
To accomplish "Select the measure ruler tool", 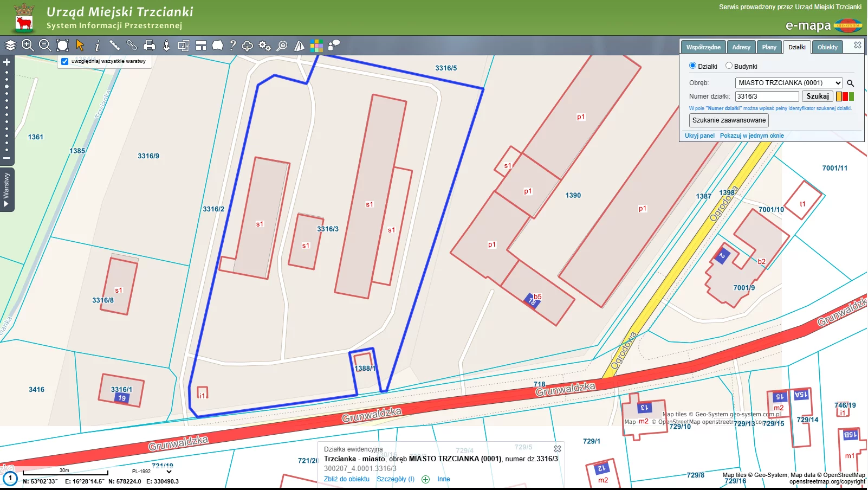I will [x=114, y=46].
